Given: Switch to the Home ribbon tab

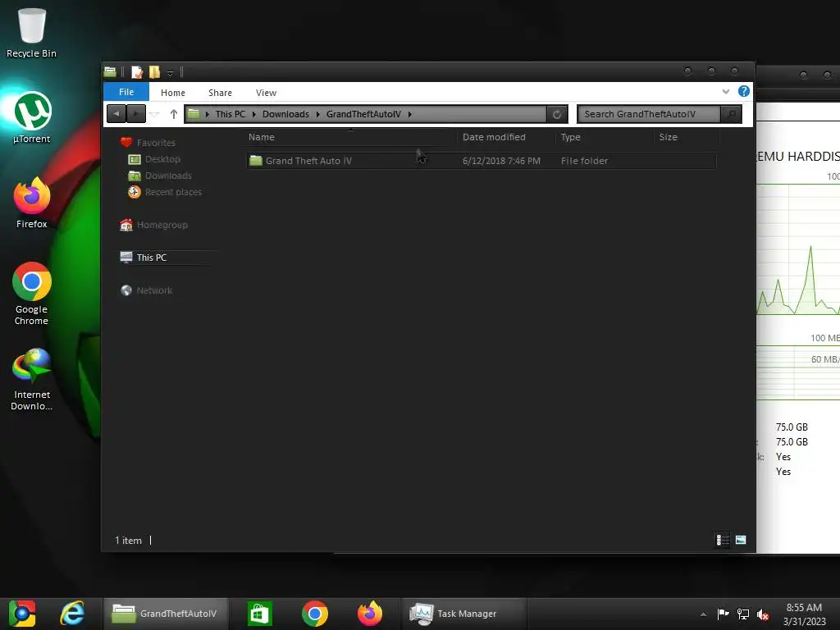Looking at the screenshot, I should coord(173,93).
